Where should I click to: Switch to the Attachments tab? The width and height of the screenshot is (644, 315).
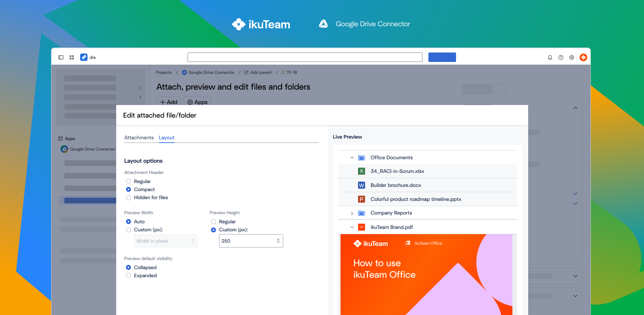coord(139,138)
